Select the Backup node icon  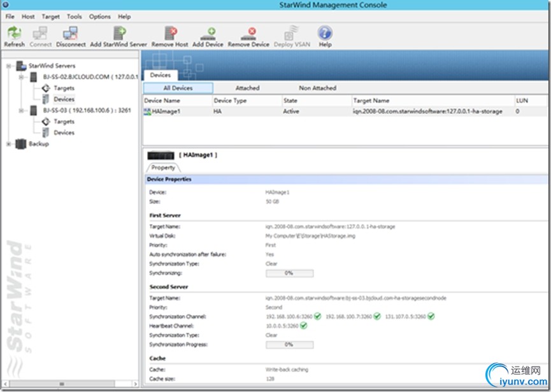21,144
